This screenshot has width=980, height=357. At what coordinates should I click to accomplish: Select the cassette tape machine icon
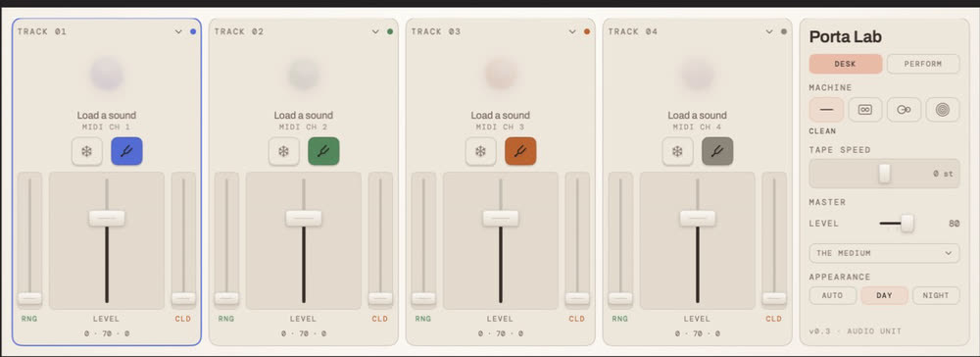(x=865, y=110)
